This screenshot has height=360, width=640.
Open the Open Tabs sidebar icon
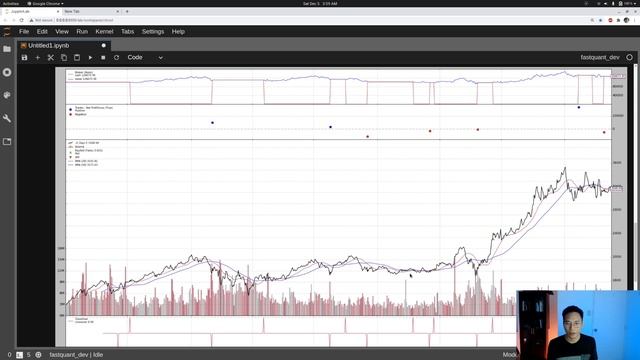tap(7, 142)
